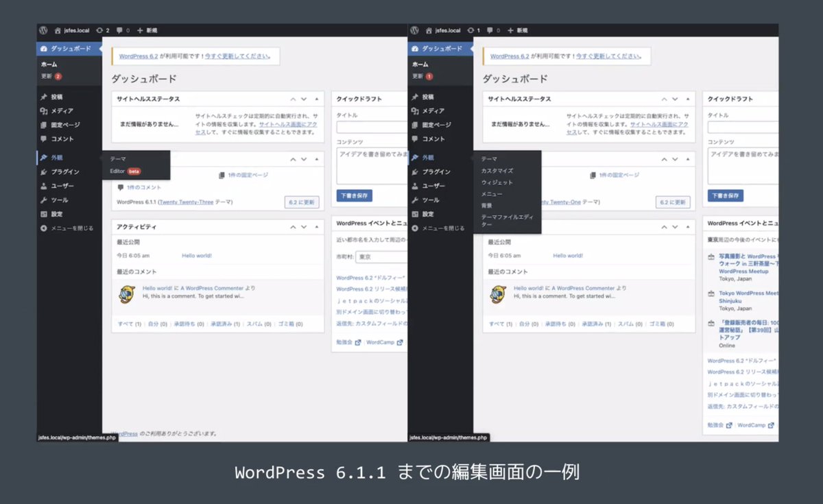Screen dimensions: 823x504
Task: Click + 新規 in right dashboard admin bar
Action: (518, 30)
